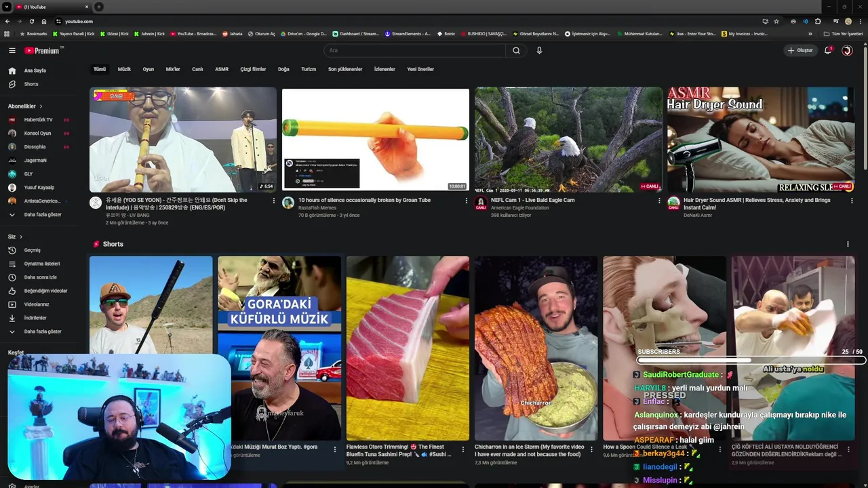The image size is (868, 488).
Task: Open hidden bookmarks overflow chevron
Action: pyautogui.click(x=810, y=34)
